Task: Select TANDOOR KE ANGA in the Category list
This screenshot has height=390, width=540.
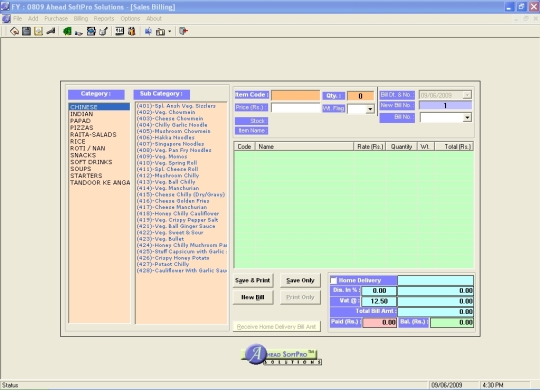Action: pos(99,183)
